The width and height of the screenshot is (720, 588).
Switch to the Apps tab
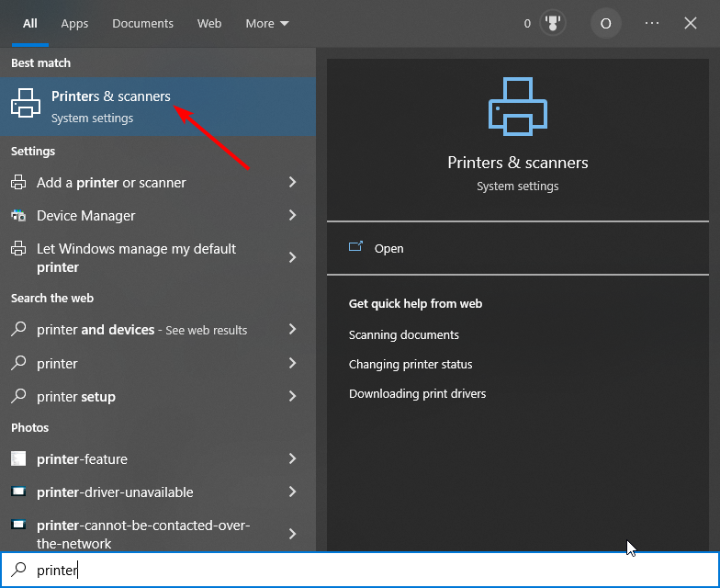pyautogui.click(x=74, y=24)
